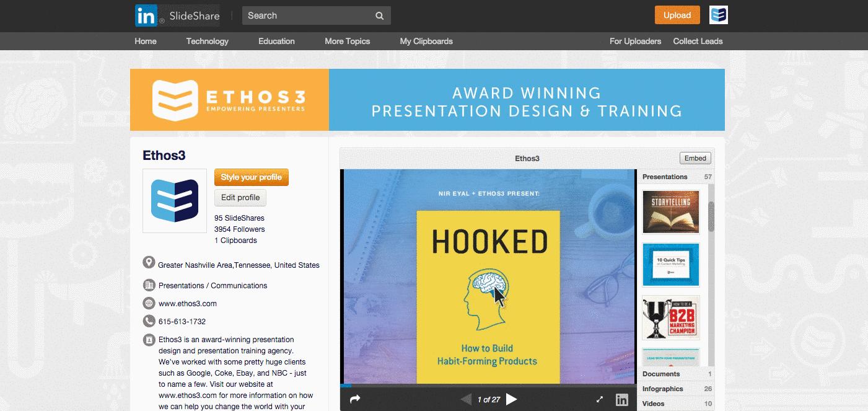Expand the Presentations section
The width and height of the screenshot is (868, 411).
677,177
